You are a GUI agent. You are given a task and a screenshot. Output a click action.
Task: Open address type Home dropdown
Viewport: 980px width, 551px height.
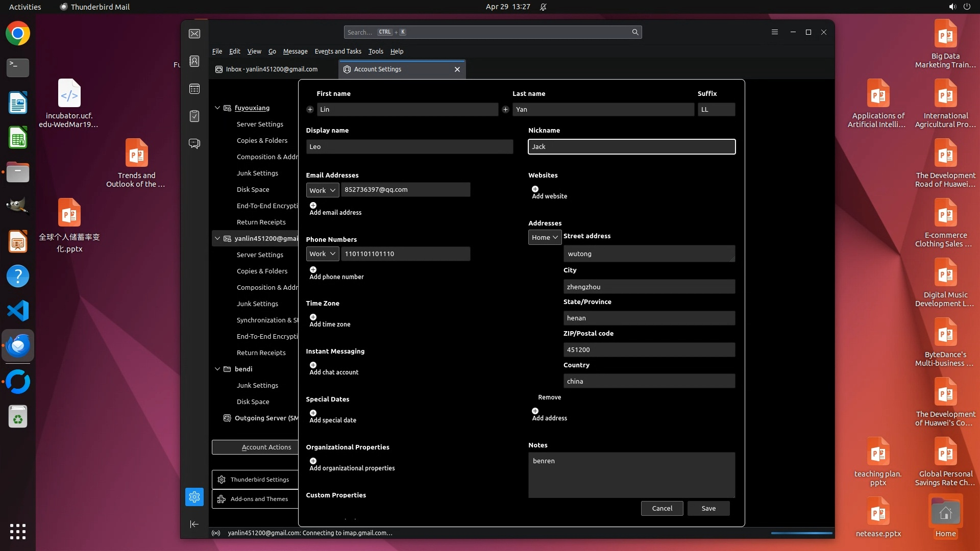click(545, 237)
